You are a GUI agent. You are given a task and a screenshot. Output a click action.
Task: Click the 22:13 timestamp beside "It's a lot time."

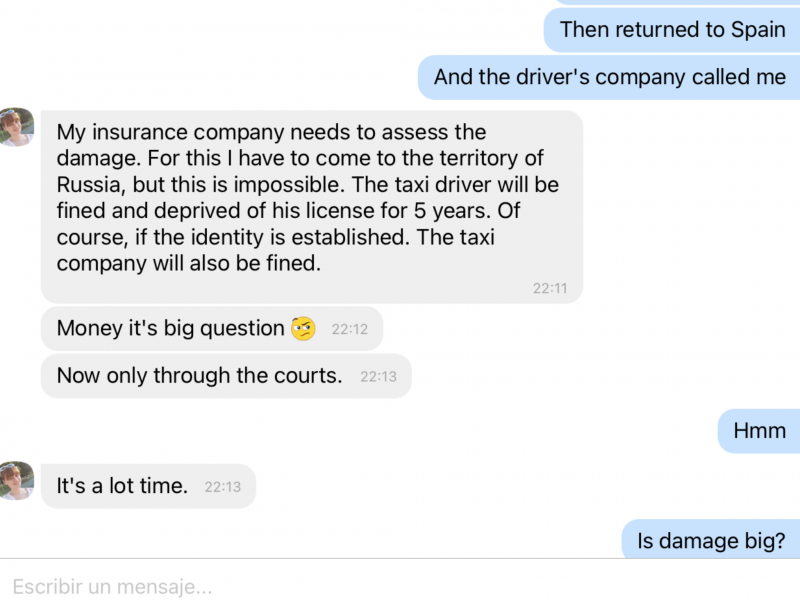pyautogui.click(x=223, y=487)
